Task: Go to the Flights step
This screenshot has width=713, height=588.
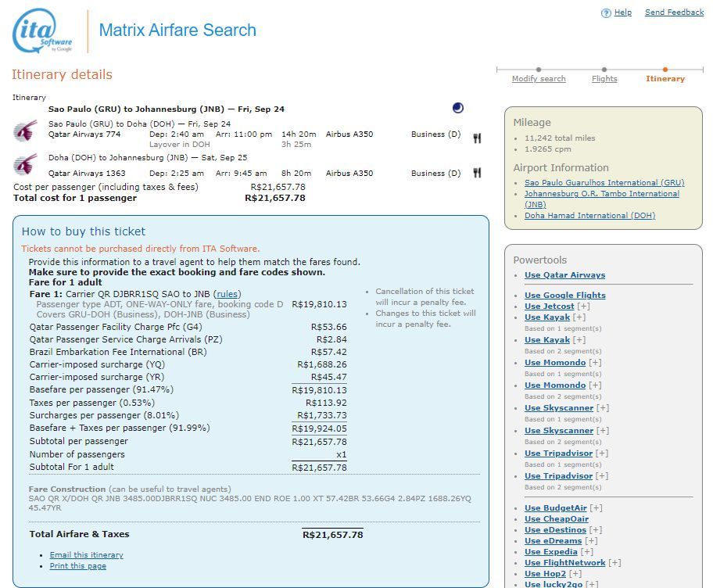Action: [x=604, y=79]
